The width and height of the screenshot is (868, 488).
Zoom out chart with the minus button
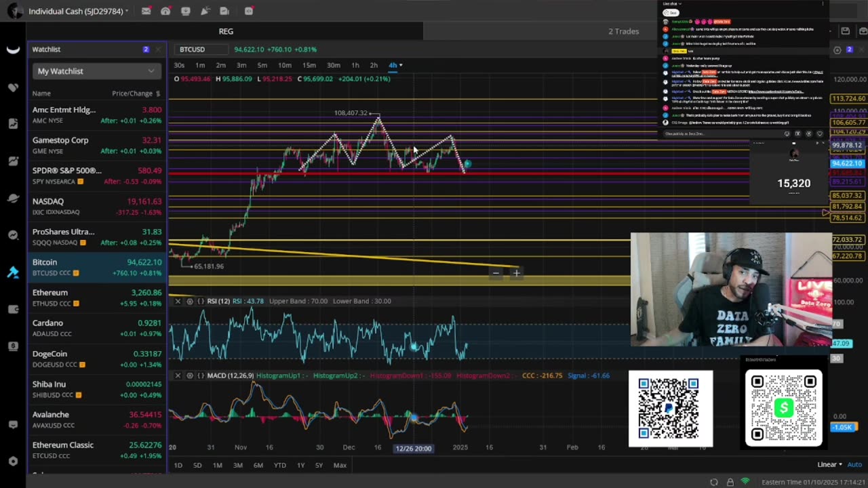click(496, 273)
